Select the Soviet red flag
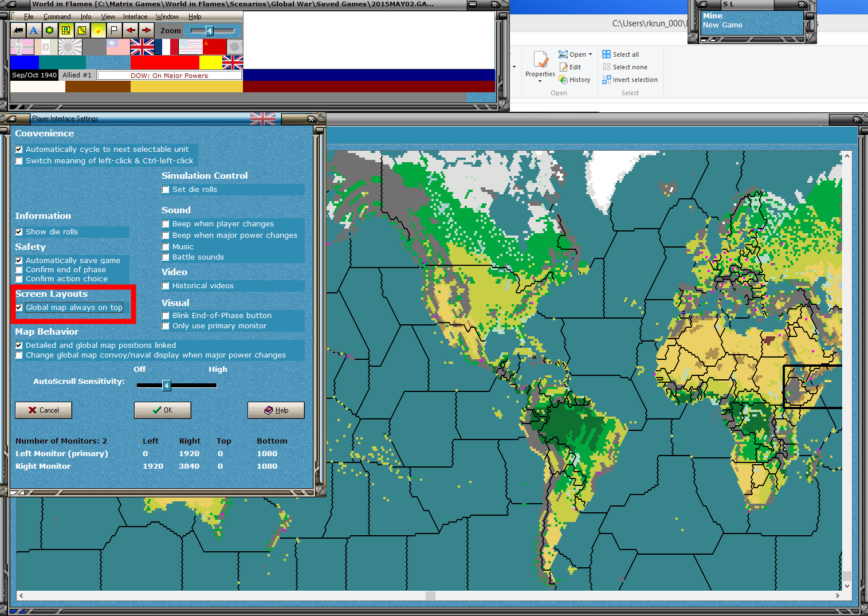 click(x=214, y=47)
